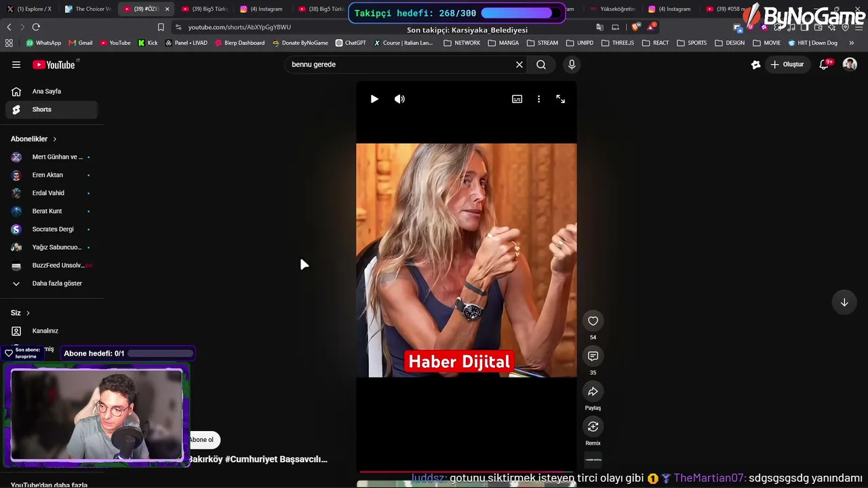This screenshot has width=868, height=488.
Task: Open the Kick bookmark
Action: click(148, 43)
